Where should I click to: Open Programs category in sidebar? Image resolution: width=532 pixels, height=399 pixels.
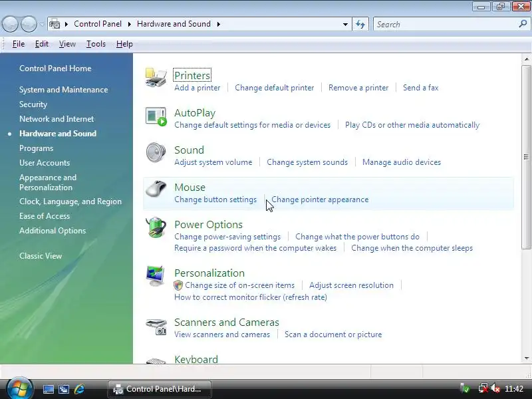[x=37, y=148]
